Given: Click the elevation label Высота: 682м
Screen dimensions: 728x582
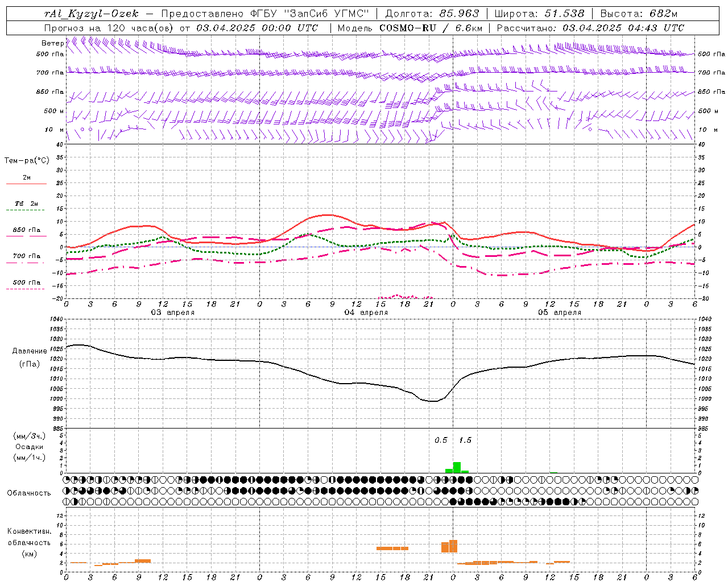Looking at the screenshot, I should pos(639,14).
